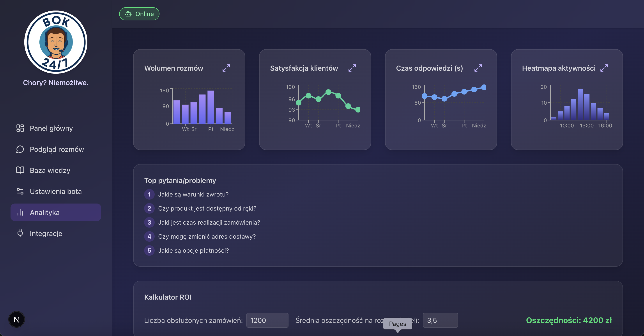Click the Online status badge
Screen dimensions: 644x336
coord(139,14)
